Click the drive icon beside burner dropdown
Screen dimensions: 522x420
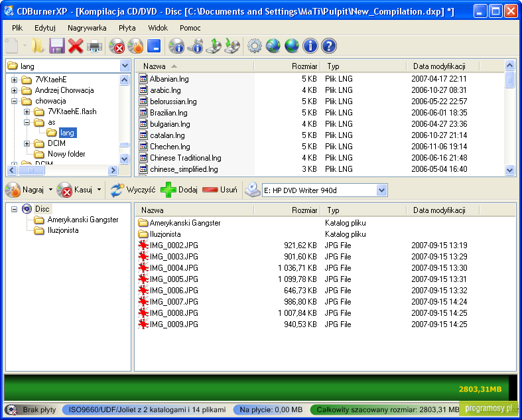(x=253, y=190)
